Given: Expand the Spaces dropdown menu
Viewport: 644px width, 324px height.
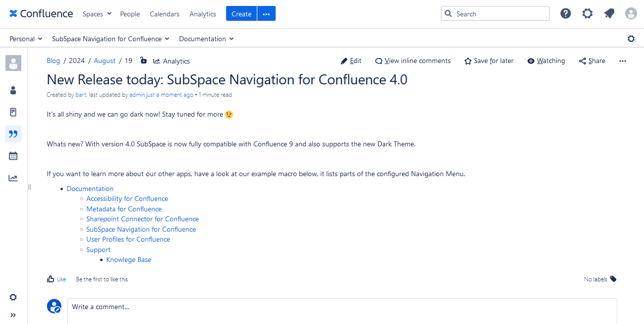Looking at the screenshot, I should pyautogui.click(x=97, y=14).
